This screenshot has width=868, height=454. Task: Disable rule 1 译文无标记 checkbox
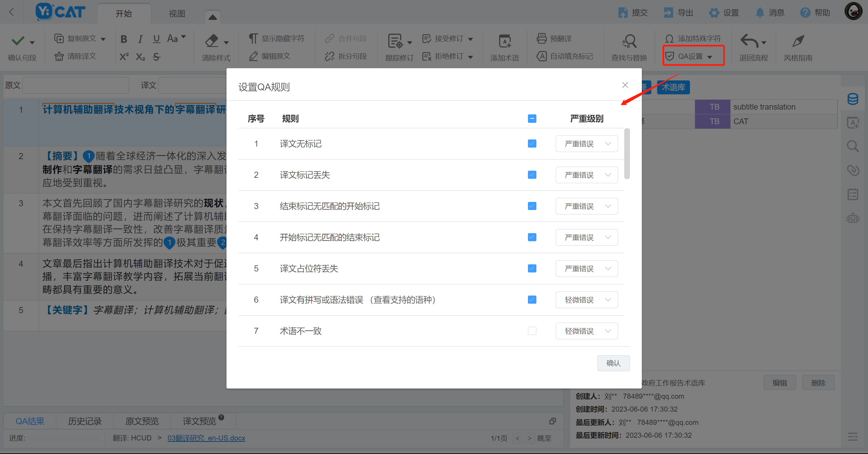pyautogui.click(x=532, y=144)
